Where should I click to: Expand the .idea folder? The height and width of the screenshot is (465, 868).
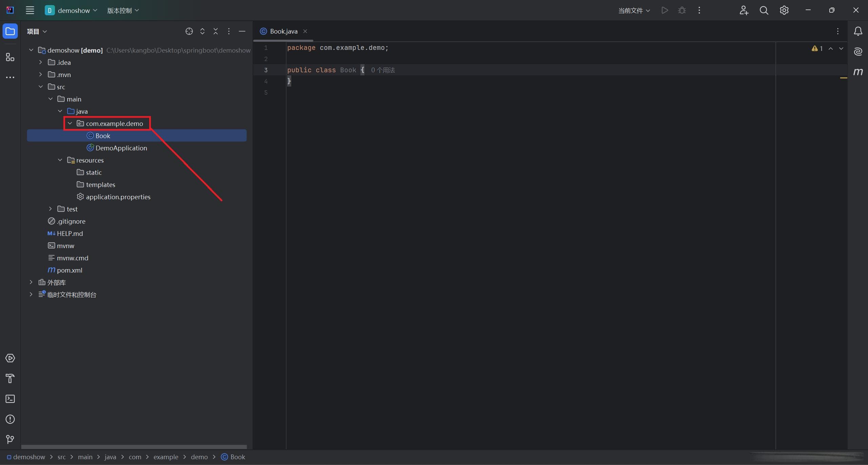(x=40, y=62)
